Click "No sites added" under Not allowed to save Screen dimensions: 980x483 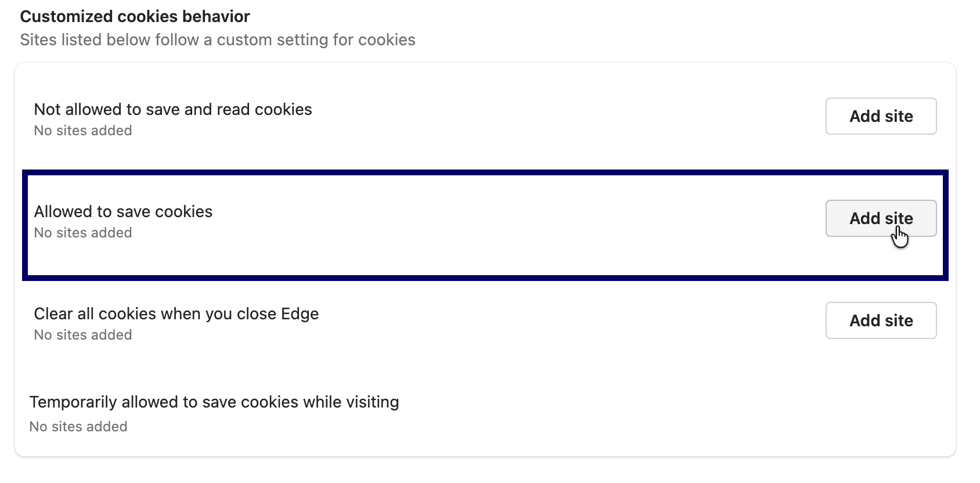83,131
